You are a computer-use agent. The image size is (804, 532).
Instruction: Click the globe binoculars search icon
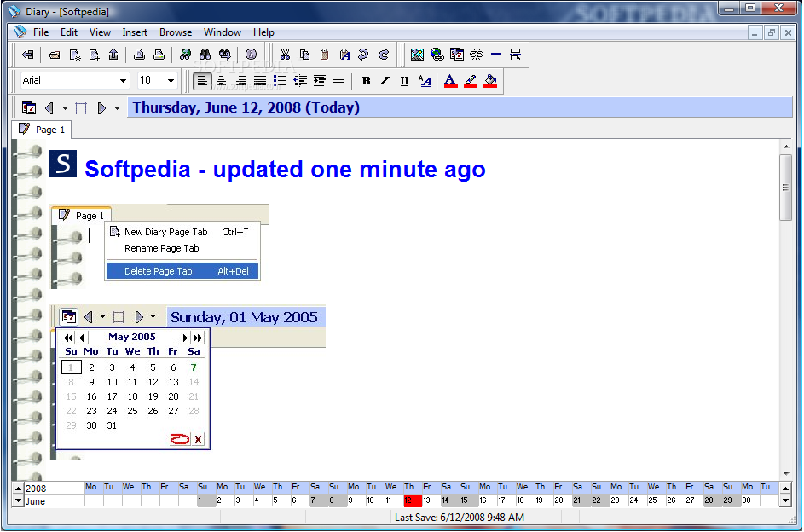(185, 55)
